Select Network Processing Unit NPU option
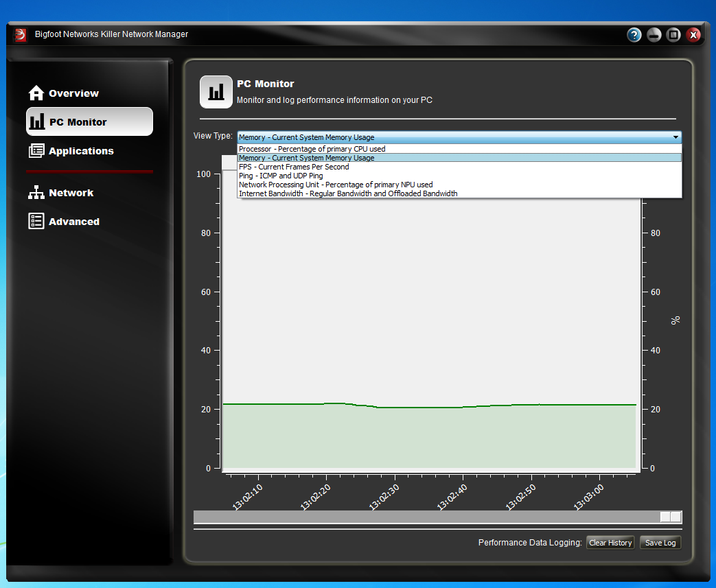 [459, 185]
